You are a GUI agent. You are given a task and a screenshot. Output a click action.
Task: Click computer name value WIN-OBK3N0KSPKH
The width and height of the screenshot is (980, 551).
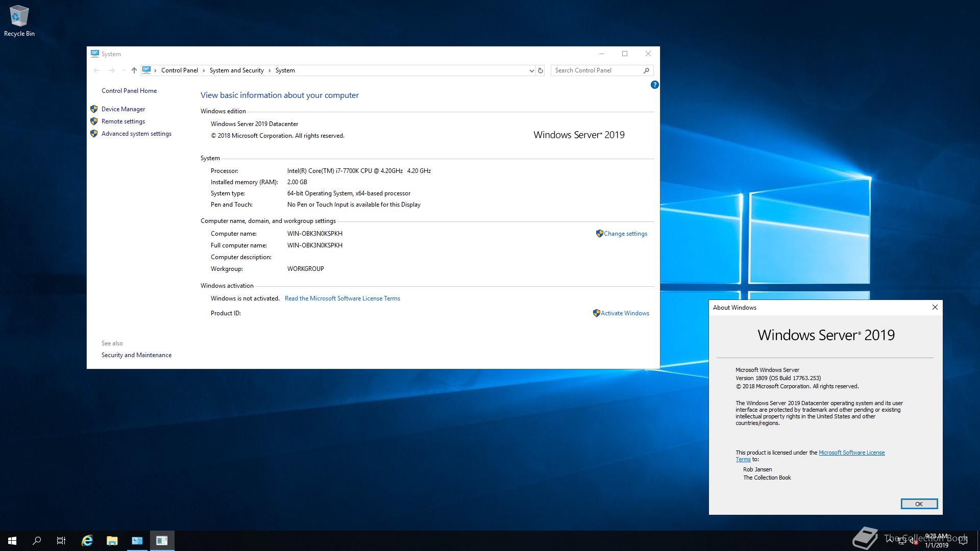click(314, 234)
